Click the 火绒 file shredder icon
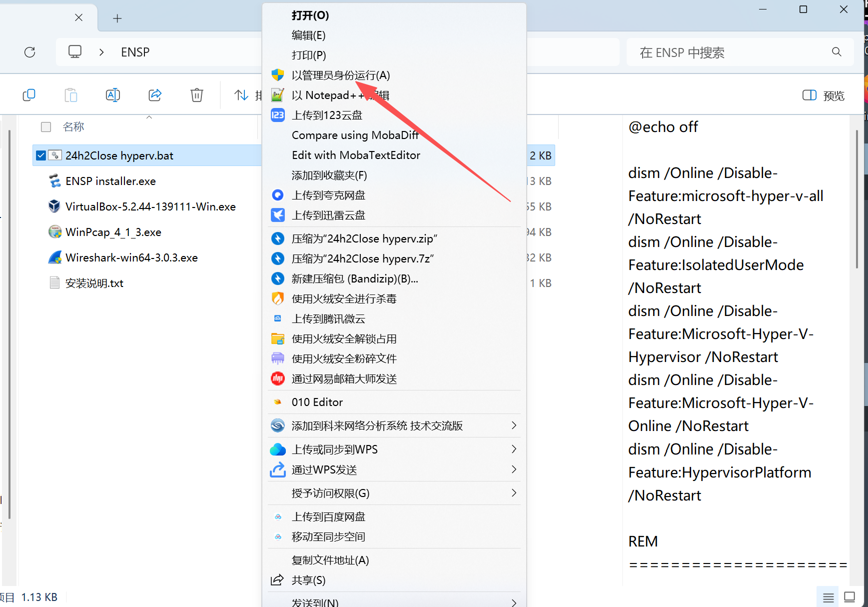 point(278,358)
